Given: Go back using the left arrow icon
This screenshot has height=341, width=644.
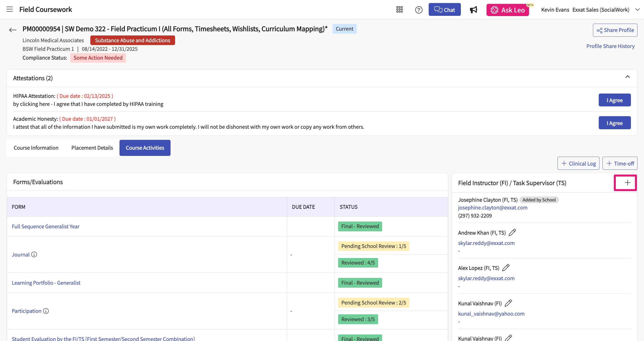Looking at the screenshot, I should click(13, 30).
